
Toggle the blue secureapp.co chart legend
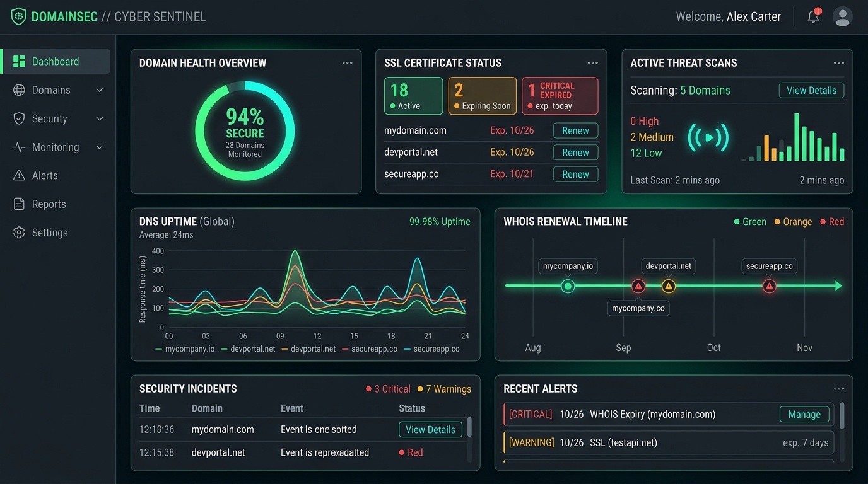tap(431, 349)
